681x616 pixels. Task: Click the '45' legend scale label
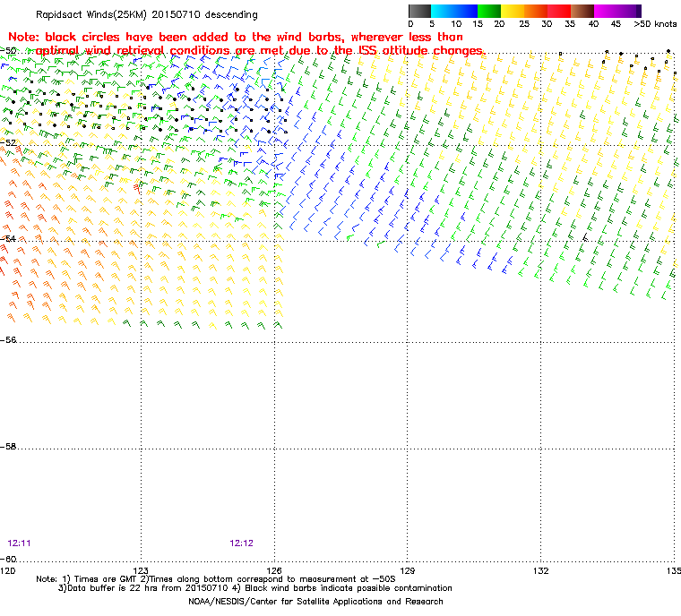[x=616, y=24]
